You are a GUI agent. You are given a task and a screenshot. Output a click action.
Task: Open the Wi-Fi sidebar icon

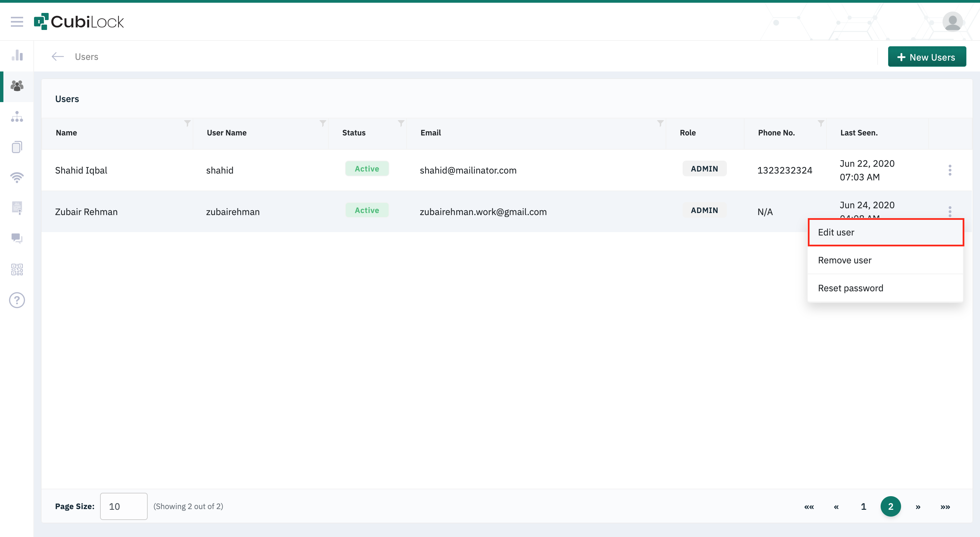tap(17, 177)
